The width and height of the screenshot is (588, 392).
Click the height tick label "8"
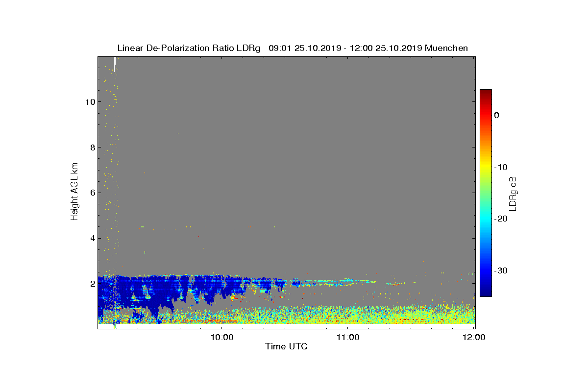pos(92,147)
